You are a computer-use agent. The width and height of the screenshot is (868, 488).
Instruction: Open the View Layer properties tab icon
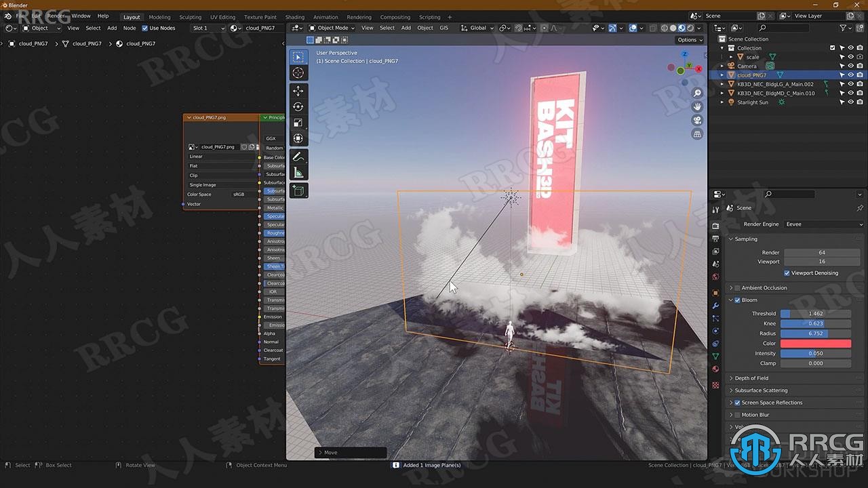click(715, 251)
